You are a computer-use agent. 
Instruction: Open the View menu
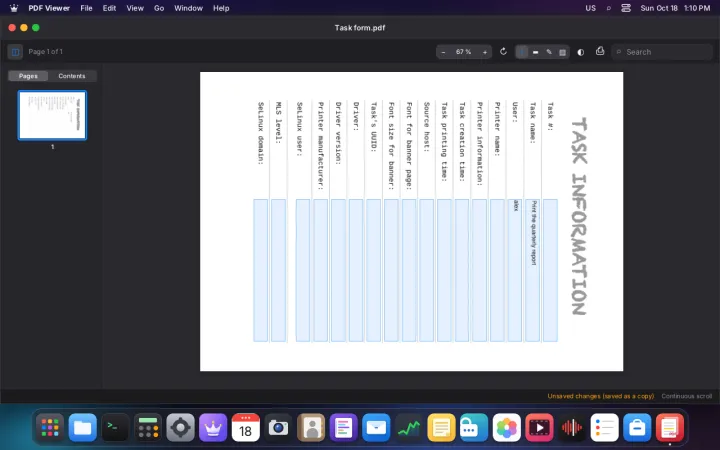pyautogui.click(x=135, y=8)
